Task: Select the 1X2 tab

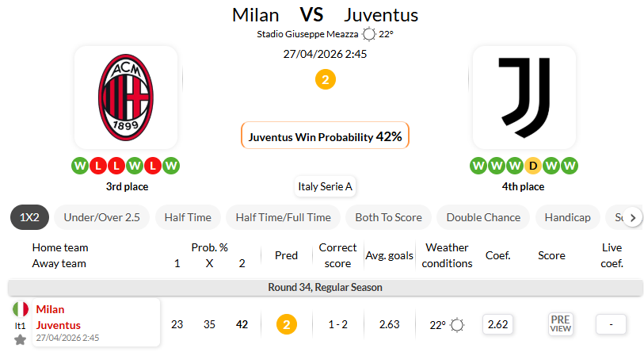Action: [x=31, y=217]
